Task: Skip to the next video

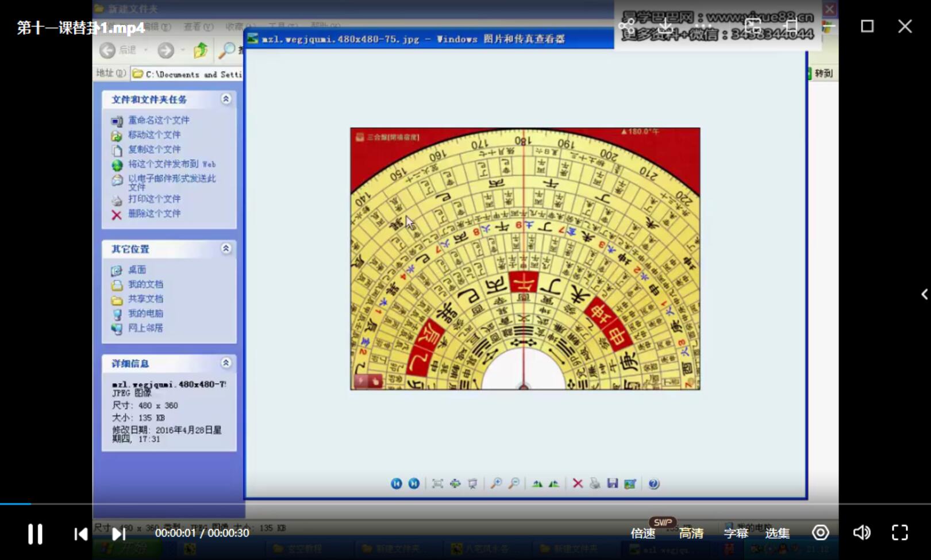Action: point(118,534)
